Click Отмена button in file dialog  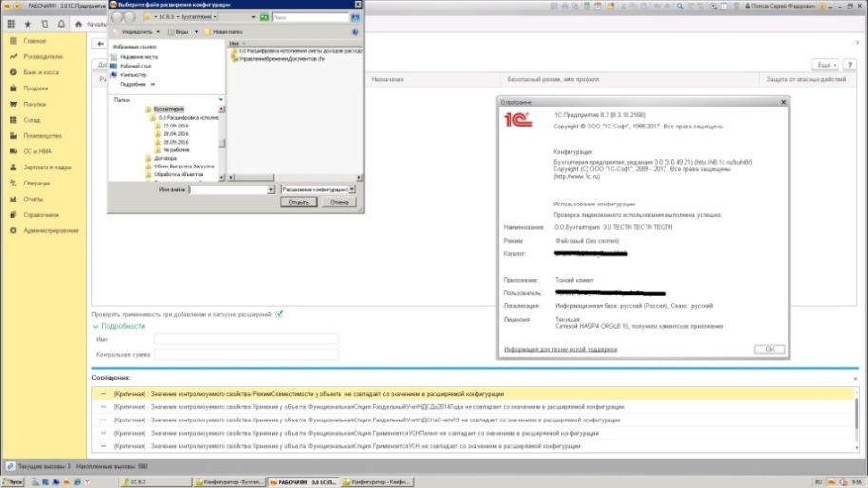[338, 203]
